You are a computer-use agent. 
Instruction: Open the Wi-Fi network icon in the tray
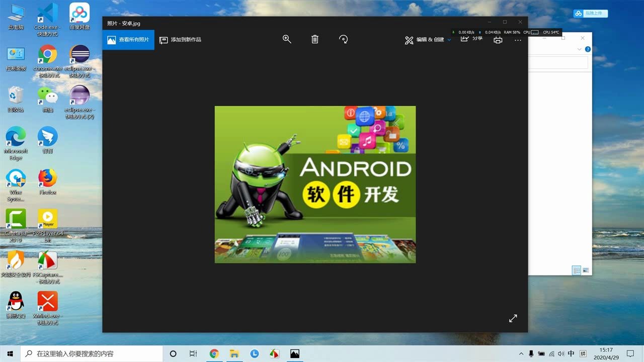[551, 354]
